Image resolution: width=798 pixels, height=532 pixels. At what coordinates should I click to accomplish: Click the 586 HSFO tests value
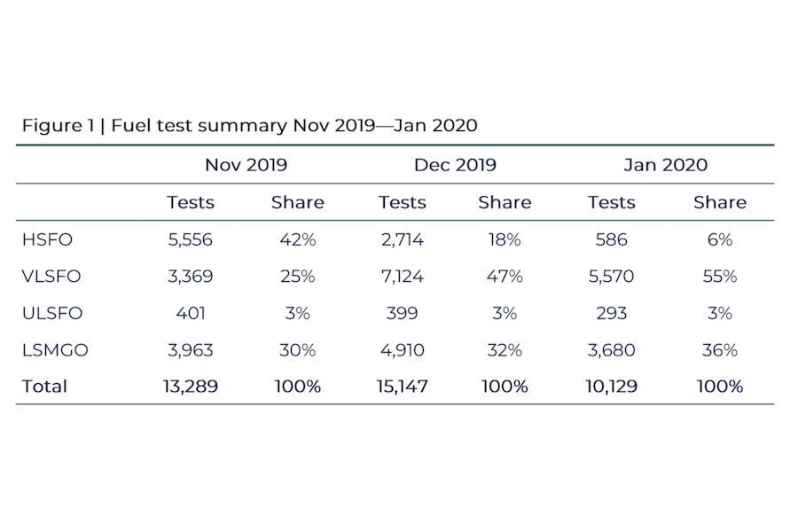(x=611, y=239)
